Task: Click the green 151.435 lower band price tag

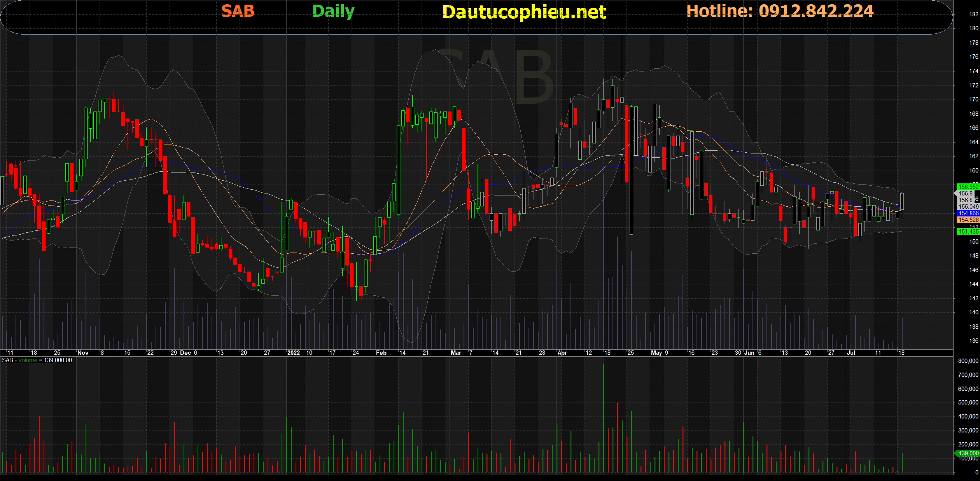Action: [968, 232]
